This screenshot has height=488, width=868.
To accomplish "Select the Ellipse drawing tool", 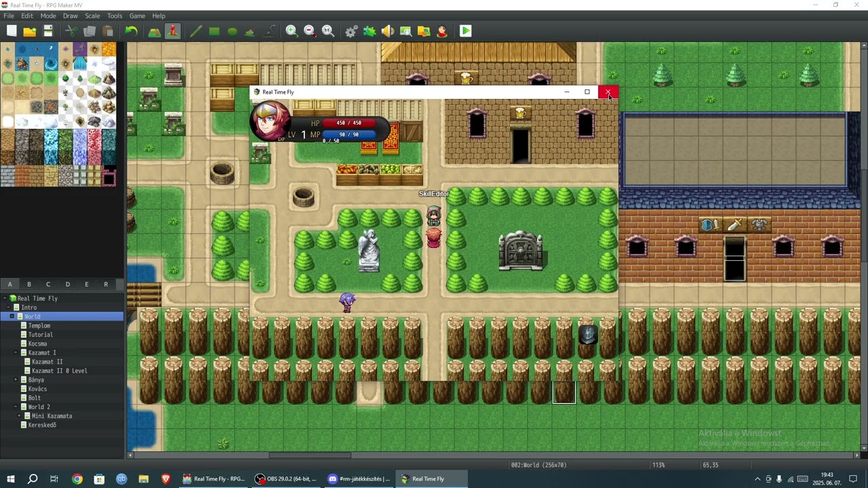I will (233, 31).
